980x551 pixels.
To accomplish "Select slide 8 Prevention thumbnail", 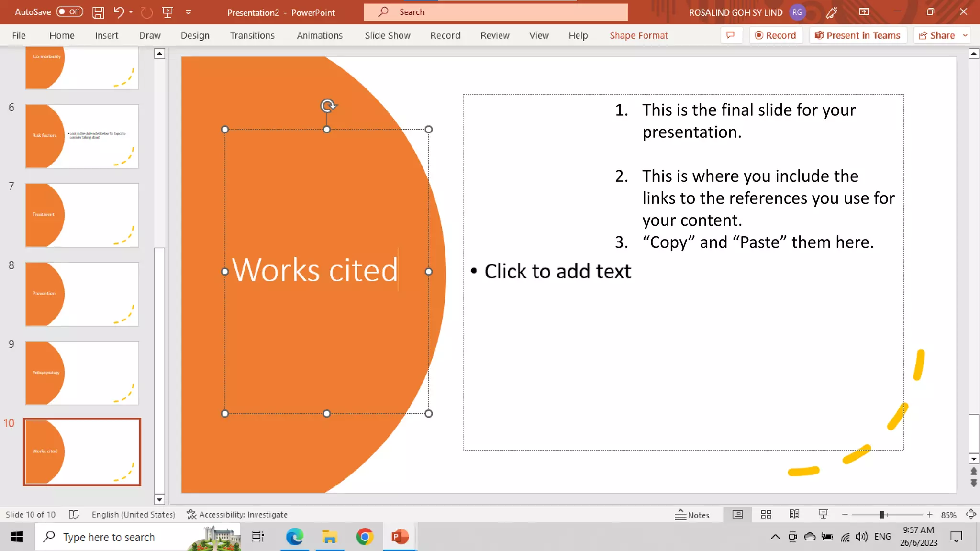I will (x=82, y=294).
